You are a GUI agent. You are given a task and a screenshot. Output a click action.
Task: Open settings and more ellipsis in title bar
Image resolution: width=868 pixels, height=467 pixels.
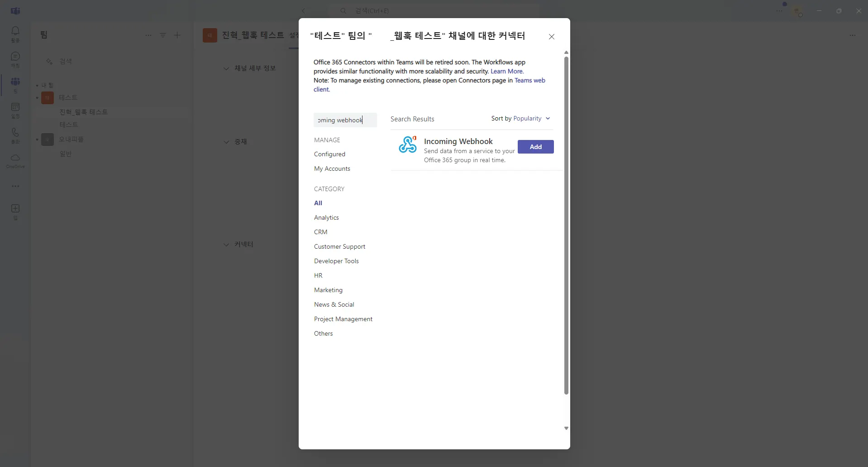779,11
